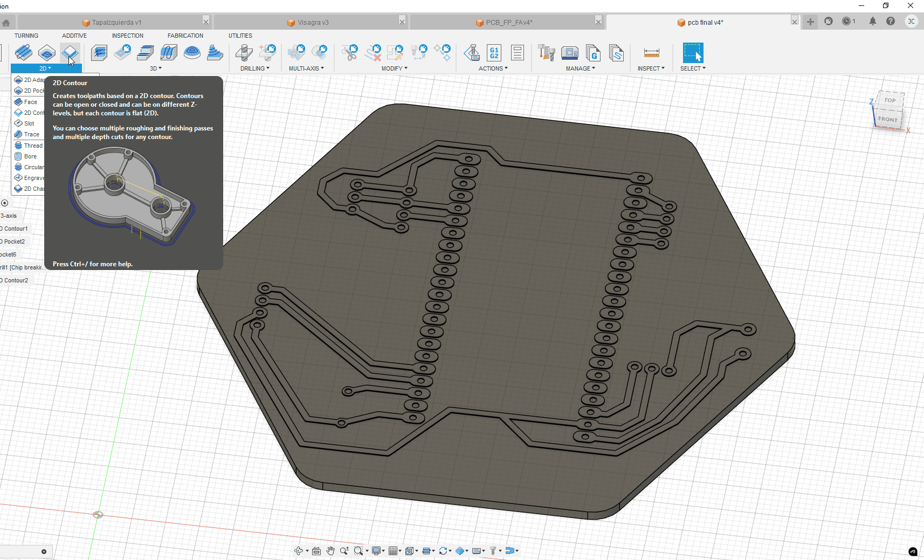Screen dimensions: 924x560
Task: Select the Trim toolpath scissors icon
Action: 349,53
